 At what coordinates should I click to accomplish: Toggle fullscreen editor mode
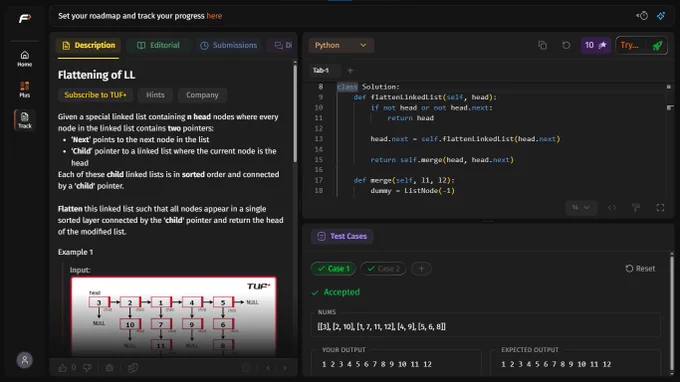660,208
